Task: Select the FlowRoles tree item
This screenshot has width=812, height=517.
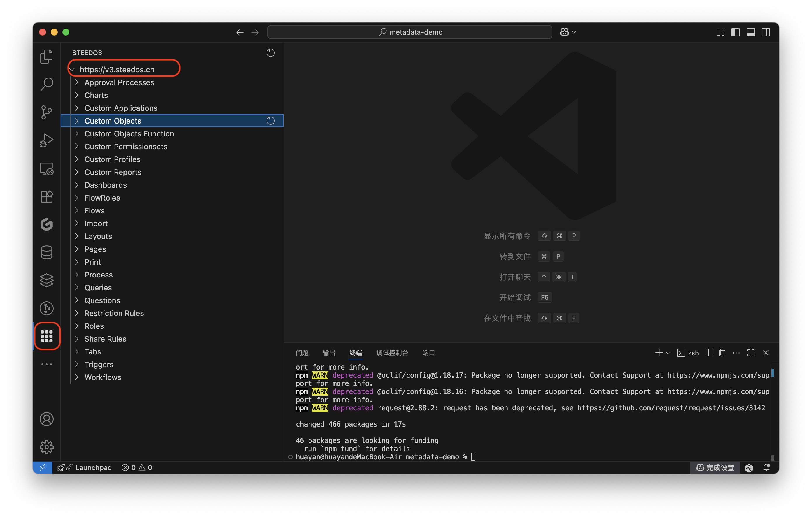Action: [172, 198]
